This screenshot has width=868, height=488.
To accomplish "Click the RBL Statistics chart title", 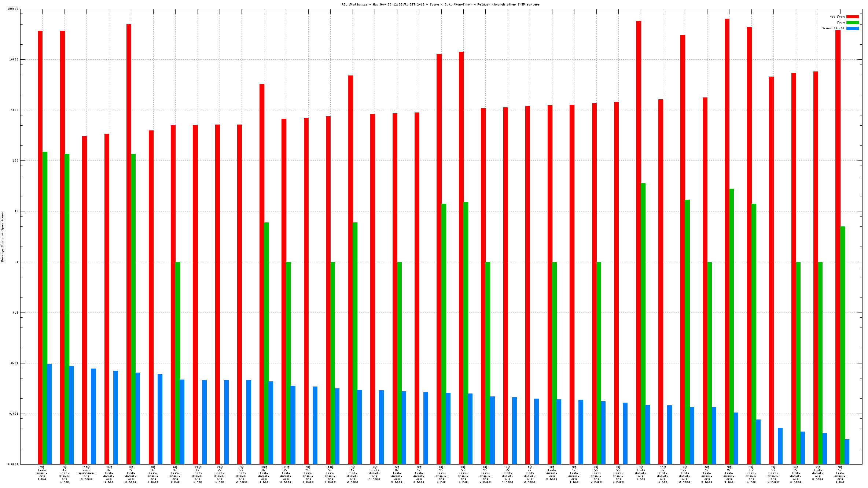I will click(440, 4).
